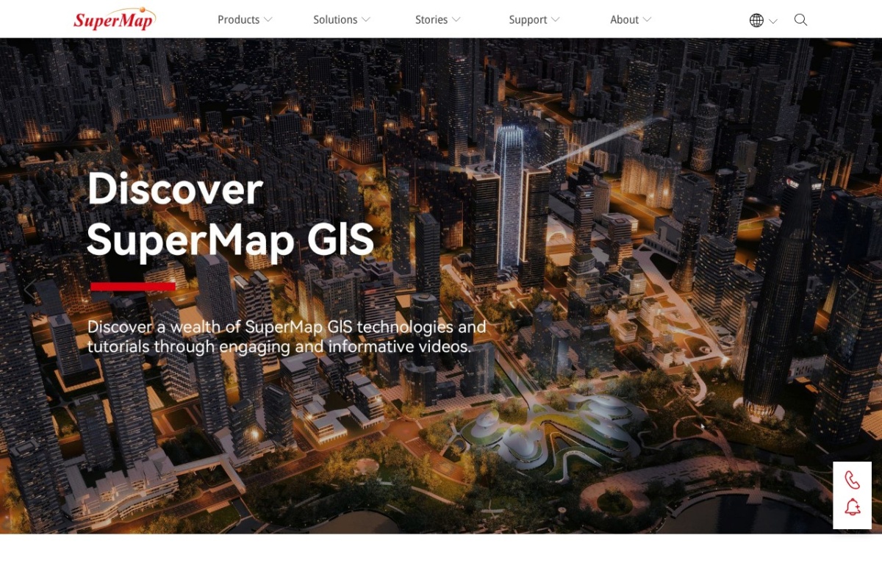Open the Support menu
The image size is (882, 588).
528,20
